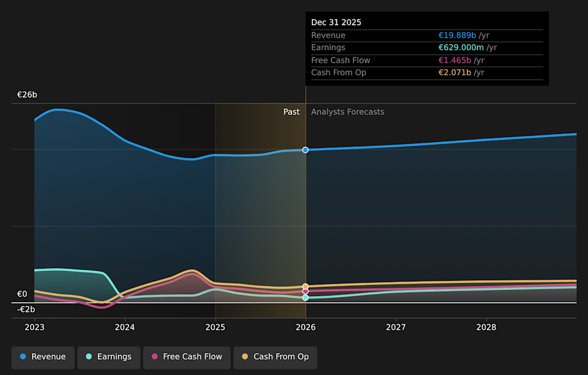
Task: Click the €19.889b revenue value in tooltip
Action: tap(456, 35)
